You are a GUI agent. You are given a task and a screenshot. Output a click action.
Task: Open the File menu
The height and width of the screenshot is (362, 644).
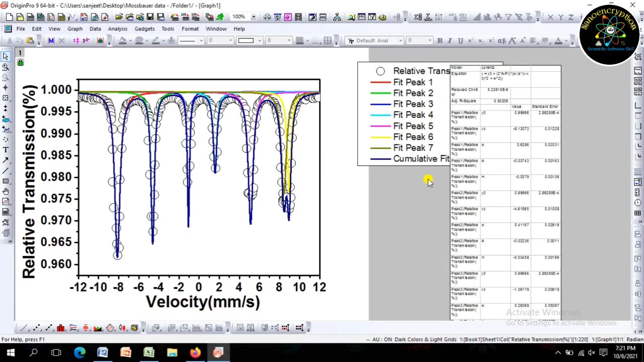(x=21, y=29)
